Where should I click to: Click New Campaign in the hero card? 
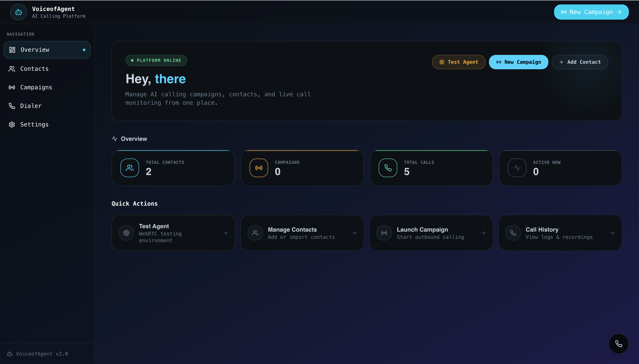click(518, 62)
